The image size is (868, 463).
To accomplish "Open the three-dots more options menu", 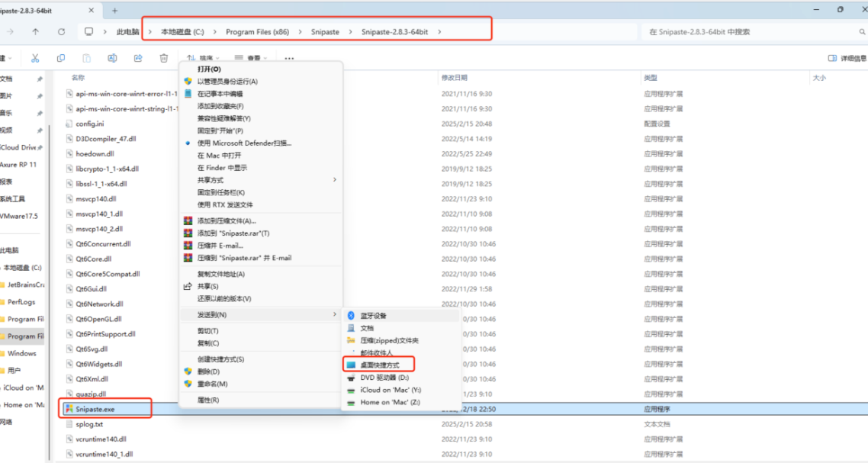I will click(x=289, y=58).
